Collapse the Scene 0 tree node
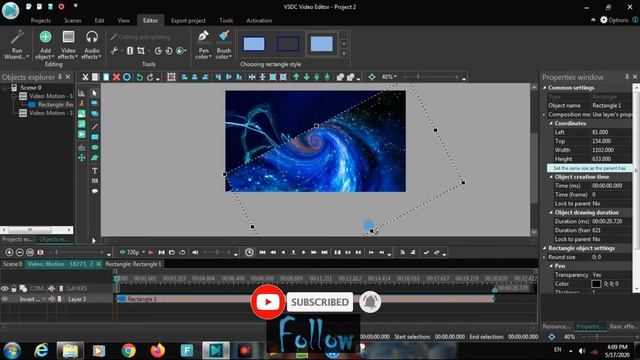 tap(5, 88)
